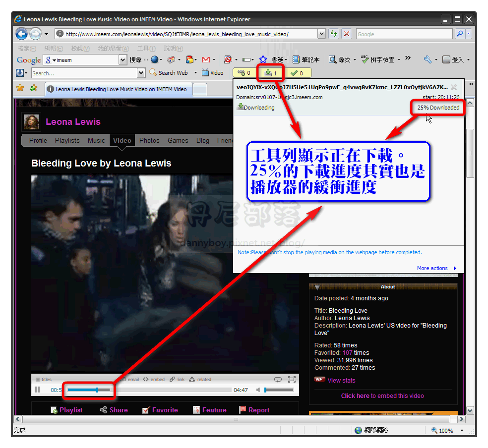This screenshot has height=448, width=488.
Task: Click the downloading counter showing 1
Action: coord(270,73)
